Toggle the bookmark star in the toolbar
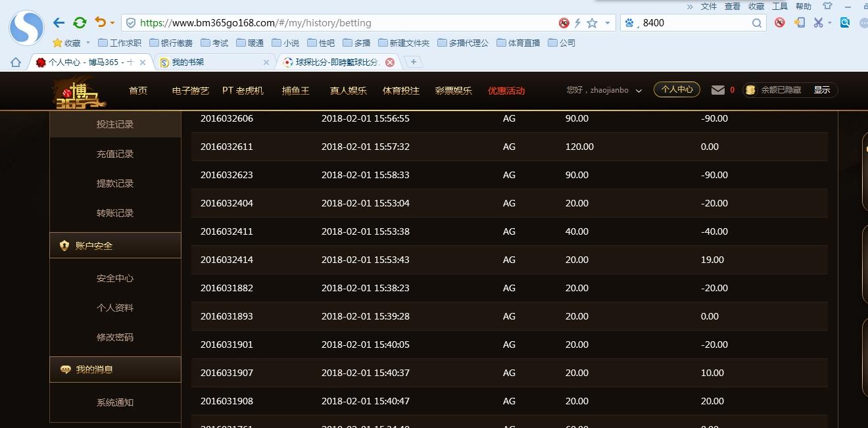868x428 pixels. 593,22
